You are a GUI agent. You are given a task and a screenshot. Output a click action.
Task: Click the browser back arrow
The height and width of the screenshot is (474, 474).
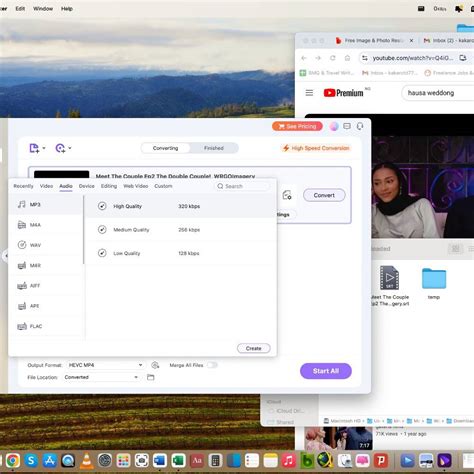coord(304,58)
